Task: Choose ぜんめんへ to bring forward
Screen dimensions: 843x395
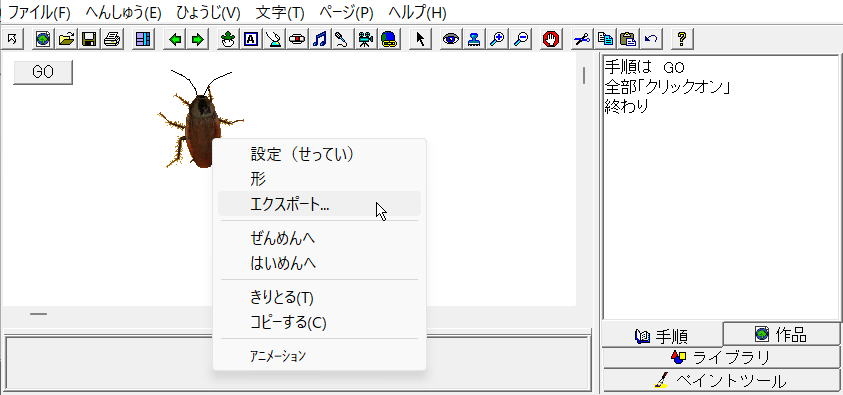Action: pos(319,238)
